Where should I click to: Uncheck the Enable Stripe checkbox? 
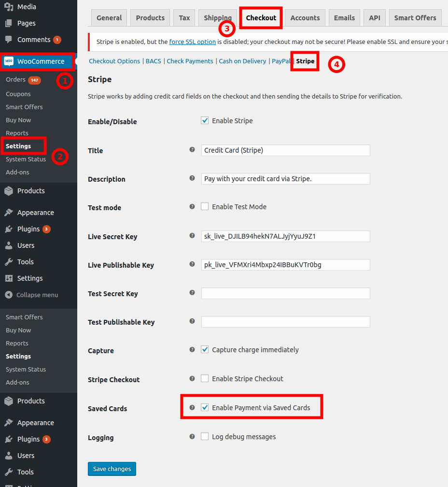coord(205,120)
